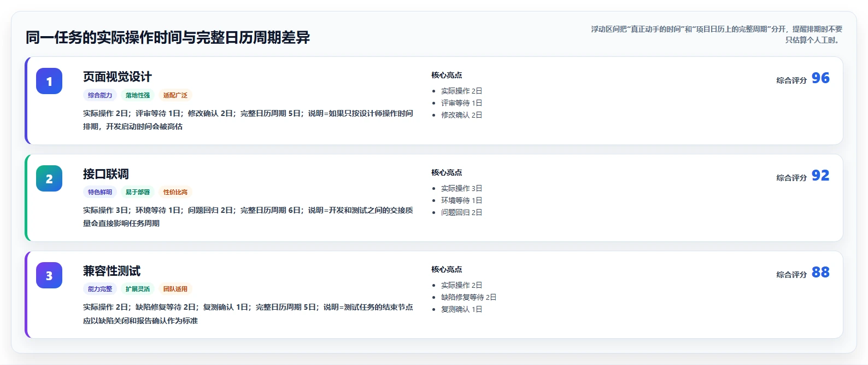Click the blue rank badge numbered 1
868x365 pixels.
(49, 81)
